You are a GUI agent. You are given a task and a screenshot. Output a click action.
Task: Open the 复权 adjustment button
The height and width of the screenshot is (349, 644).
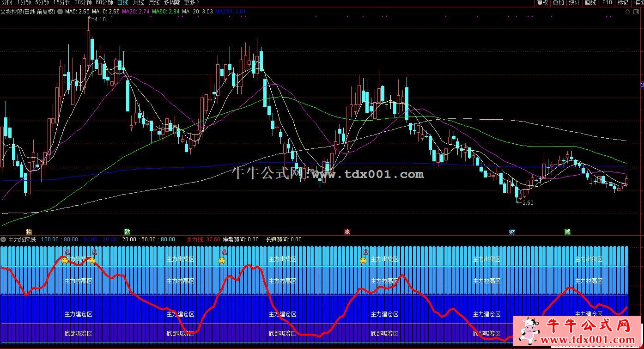point(542,3)
